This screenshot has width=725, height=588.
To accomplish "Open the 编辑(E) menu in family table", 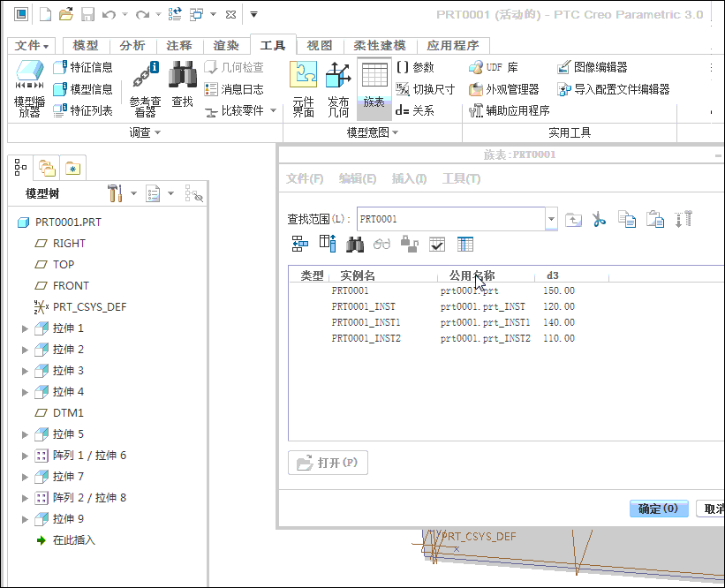I will point(358,178).
